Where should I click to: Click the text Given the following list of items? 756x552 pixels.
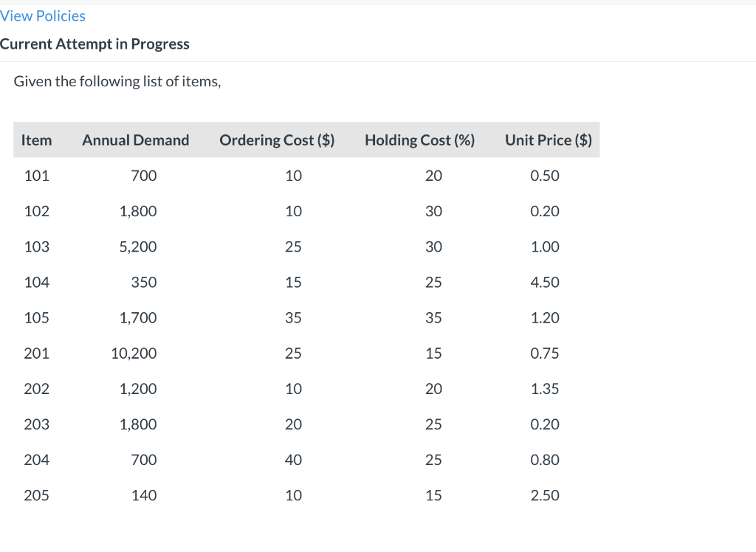117,81
